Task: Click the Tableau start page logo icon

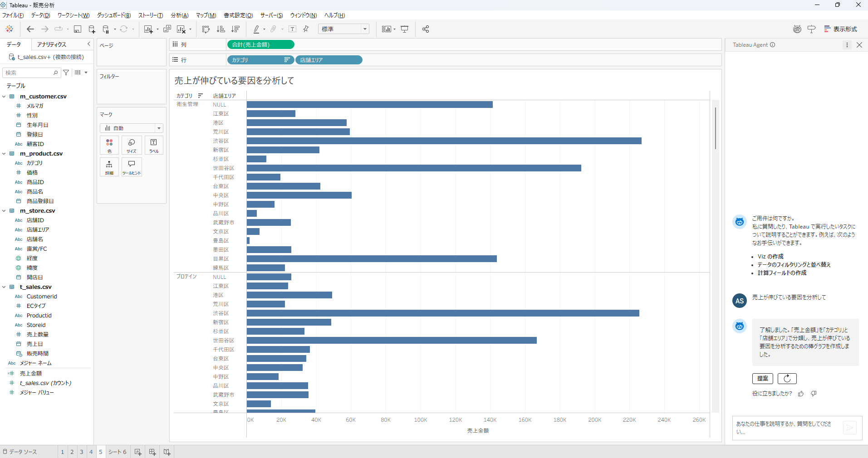Action: tap(9, 29)
